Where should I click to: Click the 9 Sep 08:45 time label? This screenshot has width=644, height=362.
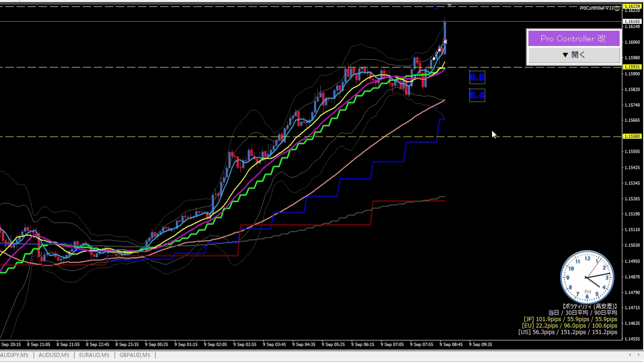point(451,344)
